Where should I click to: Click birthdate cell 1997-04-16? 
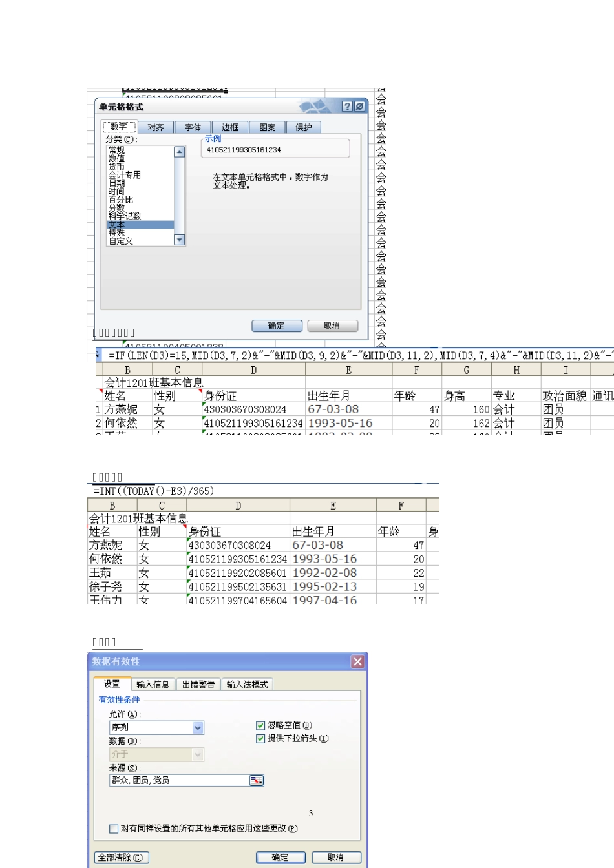[333, 599]
